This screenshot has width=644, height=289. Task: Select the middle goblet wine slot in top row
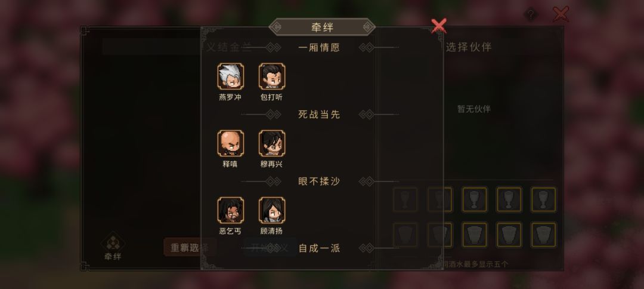(x=475, y=199)
